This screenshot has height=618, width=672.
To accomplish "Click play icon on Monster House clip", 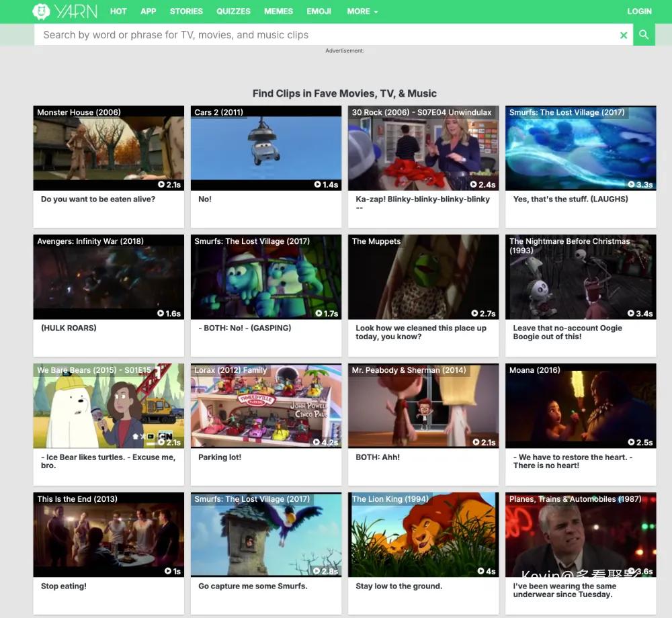I will tap(161, 185).
